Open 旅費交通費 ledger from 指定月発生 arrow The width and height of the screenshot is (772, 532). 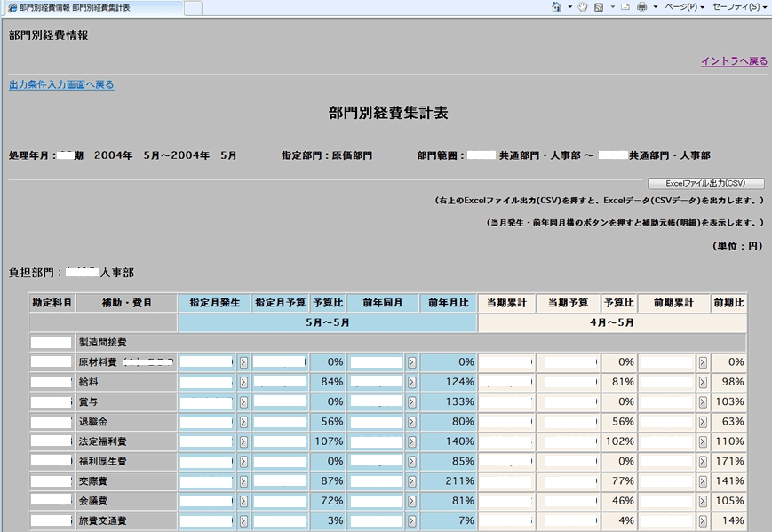[x=243, y=520]
